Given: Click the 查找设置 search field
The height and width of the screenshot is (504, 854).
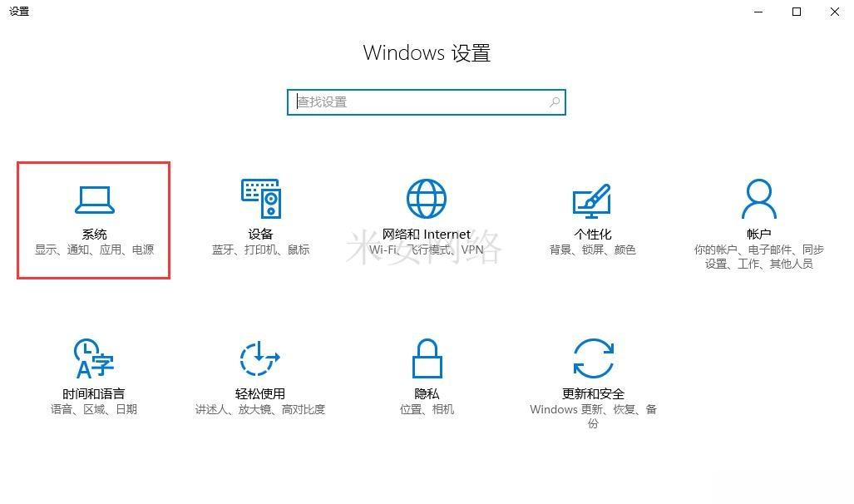Looking at the screenshot, I should coord(427,102).
